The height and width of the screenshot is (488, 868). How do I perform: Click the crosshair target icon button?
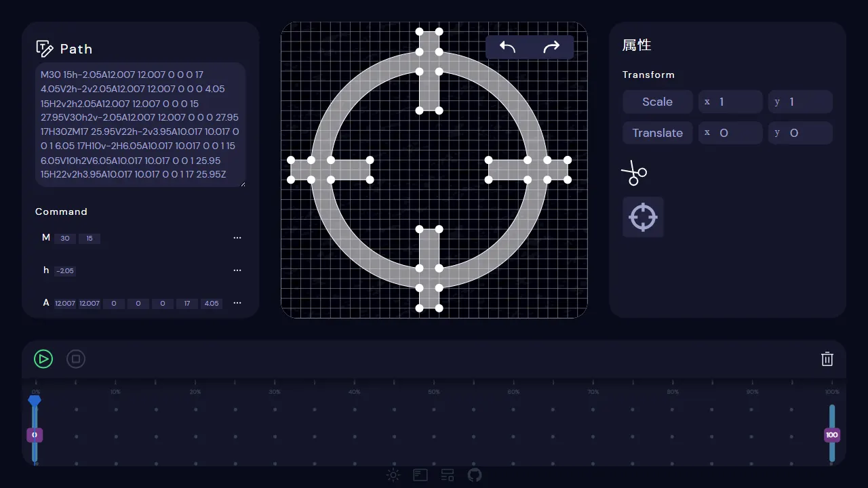[x=643, y=218]
